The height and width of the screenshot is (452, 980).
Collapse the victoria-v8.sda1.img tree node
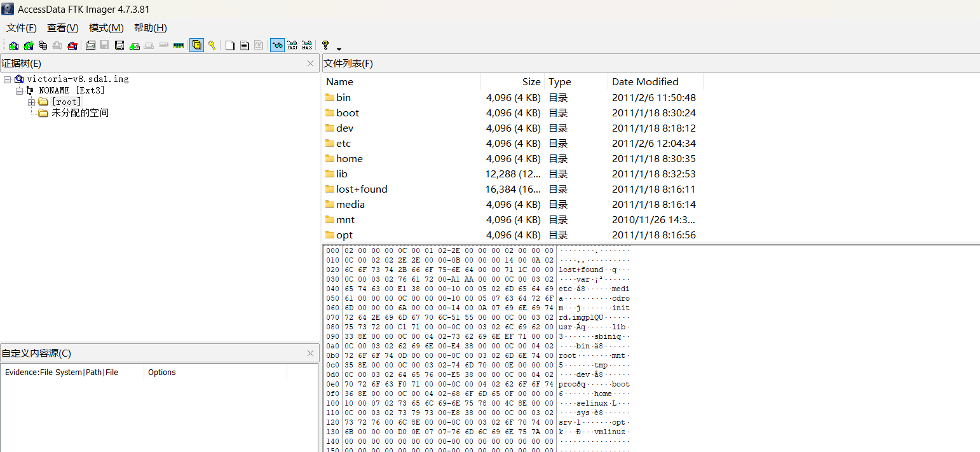(7, 79)
